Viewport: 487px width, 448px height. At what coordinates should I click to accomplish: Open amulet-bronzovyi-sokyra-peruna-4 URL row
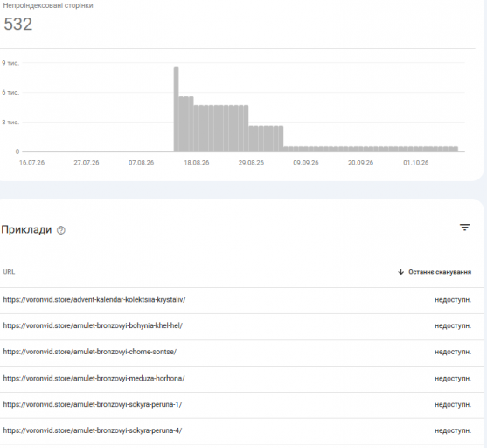click(242, 430)
